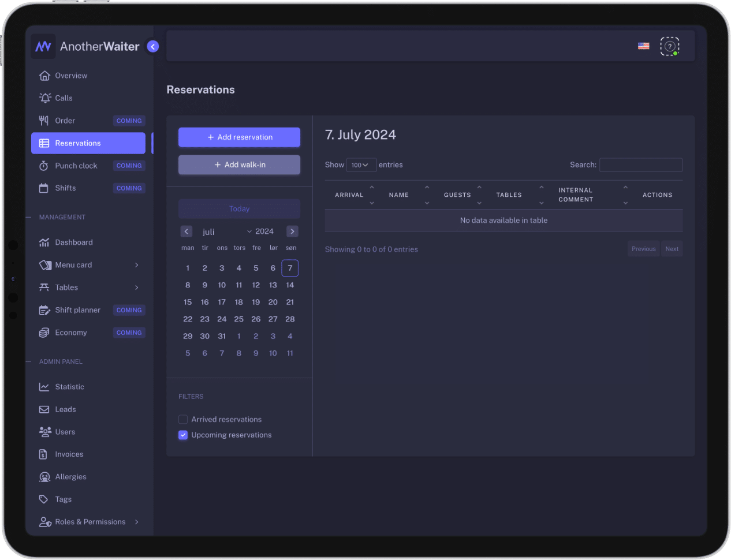Click the AnotherWaiter logo icon
731x560 pixels.
[x=43, y=47]
